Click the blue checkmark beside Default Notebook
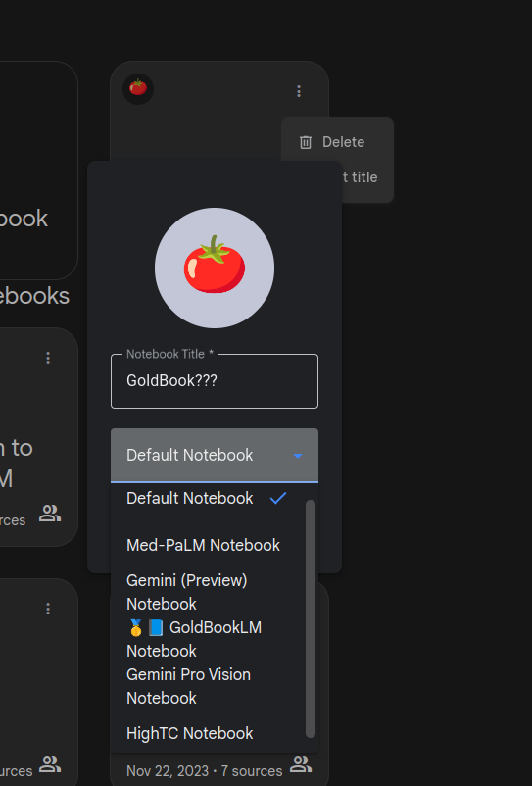The image size is (532, 786). [x=278, y=498]
